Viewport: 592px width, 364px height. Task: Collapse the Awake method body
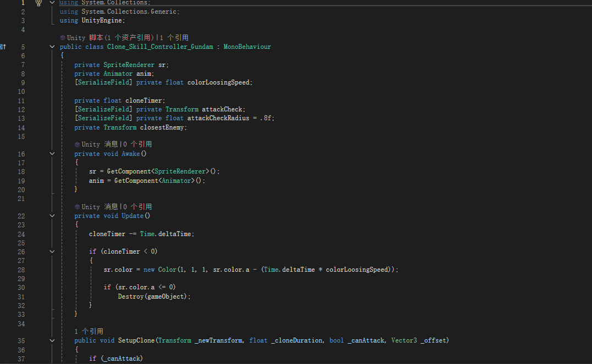tap(52, 154)
